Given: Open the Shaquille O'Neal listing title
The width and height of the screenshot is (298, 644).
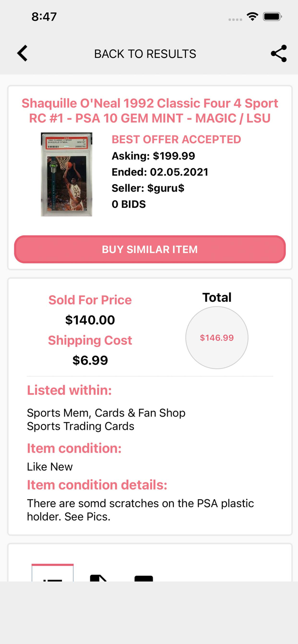Looking at the screenshot, I should tap(150, 110).
